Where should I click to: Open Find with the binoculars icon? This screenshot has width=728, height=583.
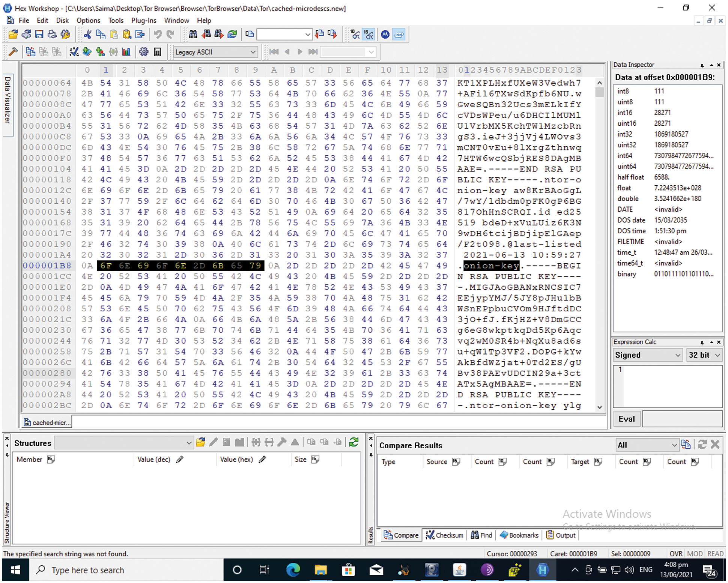pos(193,35)
